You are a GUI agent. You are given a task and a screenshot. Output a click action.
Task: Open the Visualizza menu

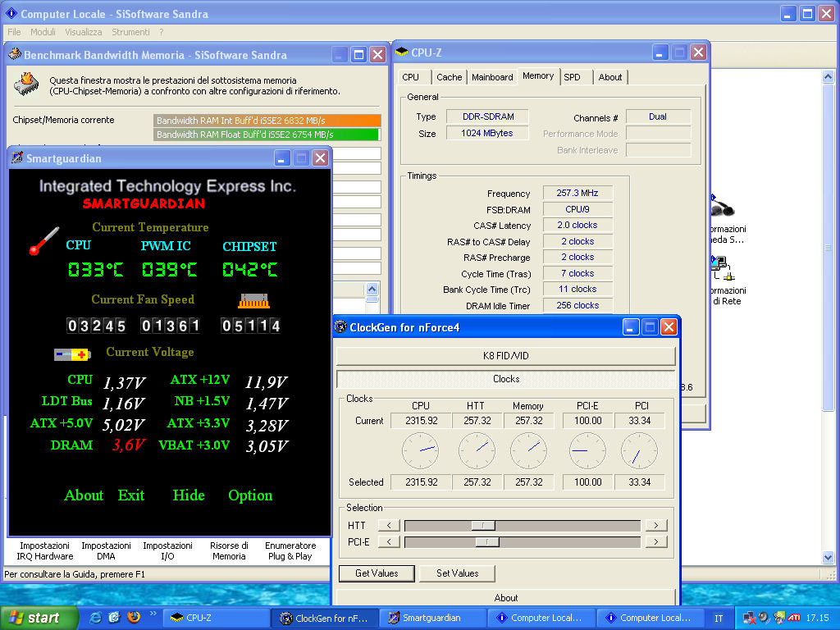[83, 32]
